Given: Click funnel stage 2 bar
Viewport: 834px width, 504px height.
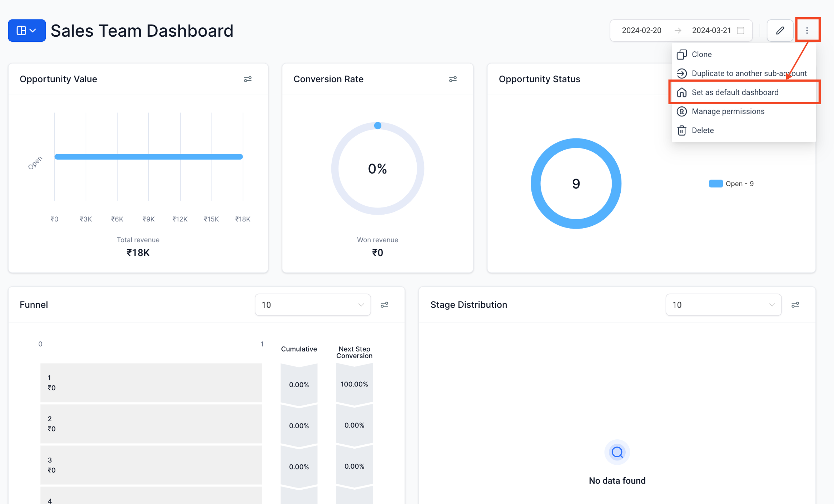Looking at the screenshot, I should (x=151, y=424).
